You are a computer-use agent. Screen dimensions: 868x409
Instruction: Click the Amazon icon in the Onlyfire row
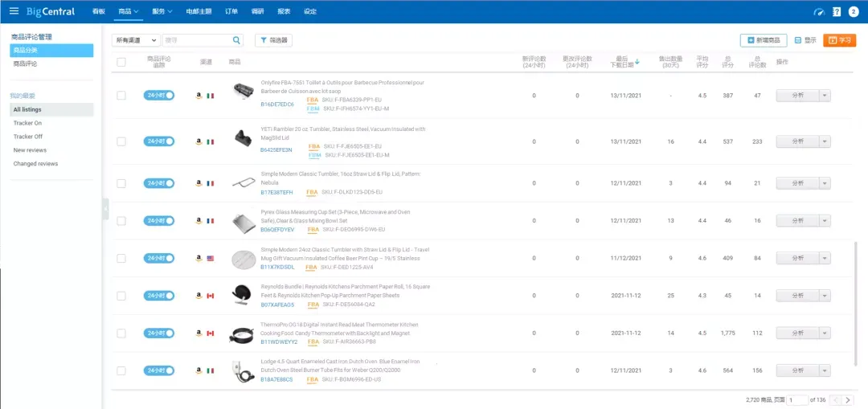[x=199, y=95]
